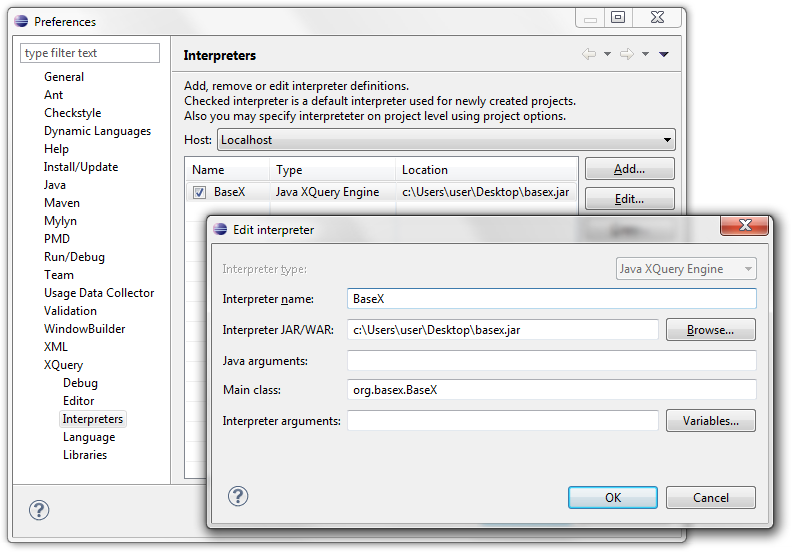This screenshot has height=552, width=792.
Task: Select XQuery in the preferences tree
Action: click(x=63, y=365)
